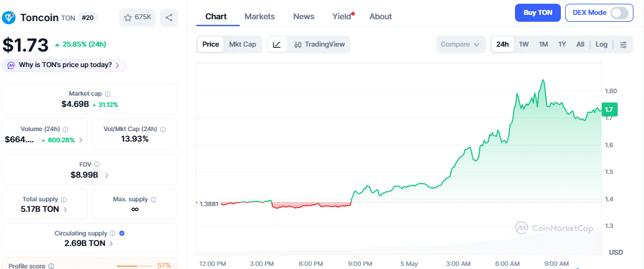
Task: Expand 'Why is TON's price up today?' chevron
Action: coord(117,65)
